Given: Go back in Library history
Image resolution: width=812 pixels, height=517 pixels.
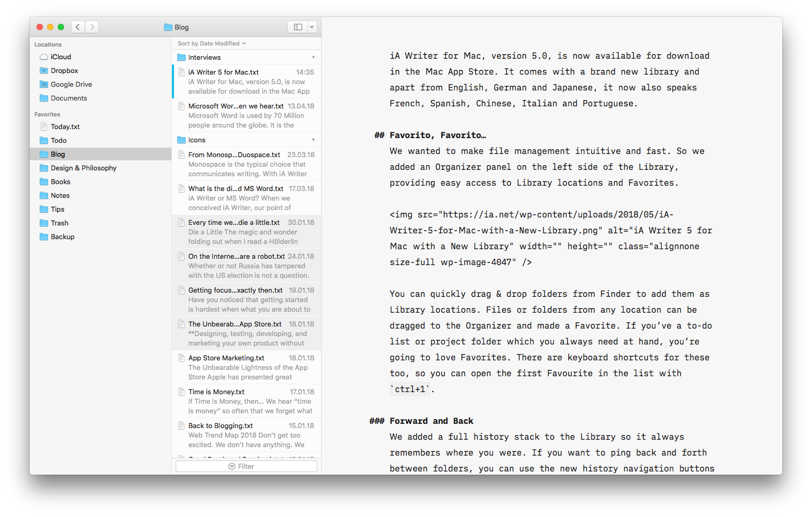Looking at the screenshot, I should click(x=78, y=27).
